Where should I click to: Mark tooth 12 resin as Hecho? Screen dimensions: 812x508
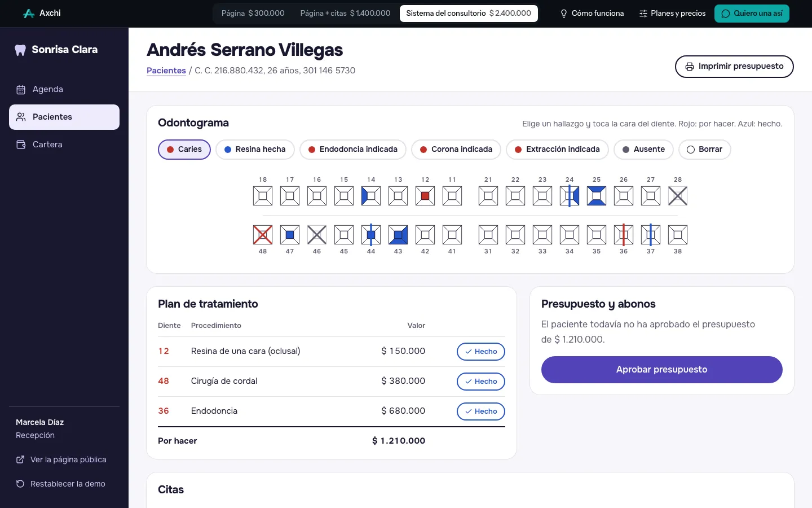pos(481,352)
